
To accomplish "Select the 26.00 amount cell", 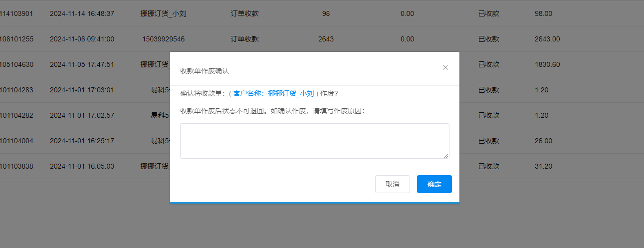I will point(542,141).
